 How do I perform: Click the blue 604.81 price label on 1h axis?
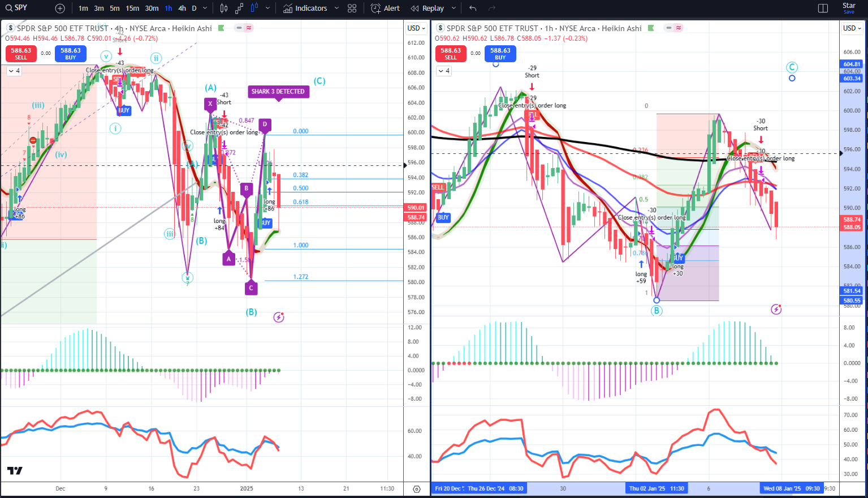click(852, 64)
